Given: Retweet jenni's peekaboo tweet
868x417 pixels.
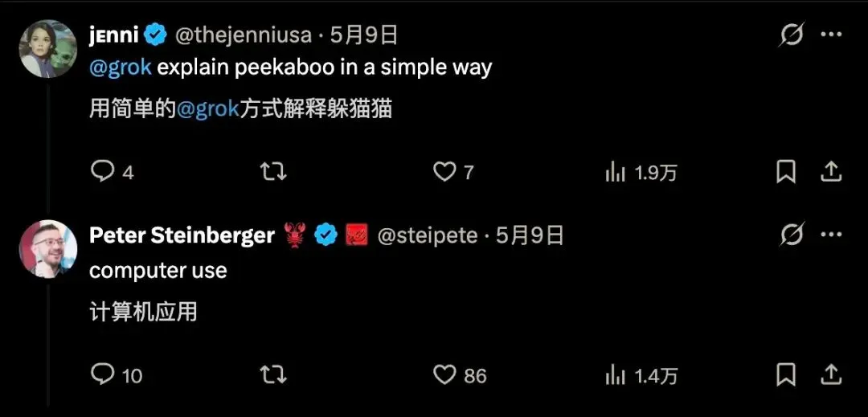Looking at the screenshot, I should [x=273, y=172].
